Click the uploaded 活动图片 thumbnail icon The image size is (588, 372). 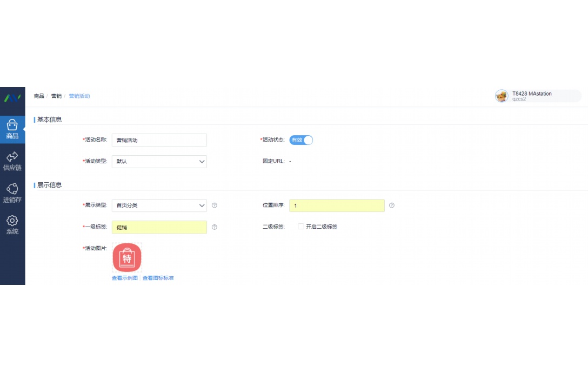click(126, 258)
